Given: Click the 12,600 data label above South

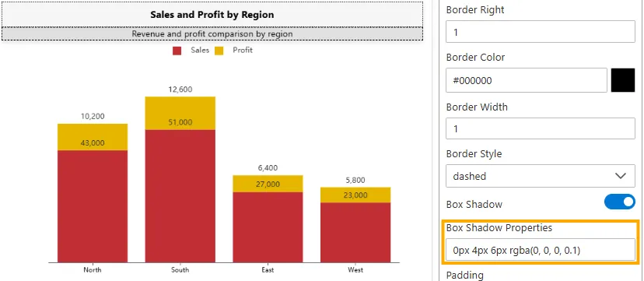Looking at the screenshot, I should (x=180, y=90).
